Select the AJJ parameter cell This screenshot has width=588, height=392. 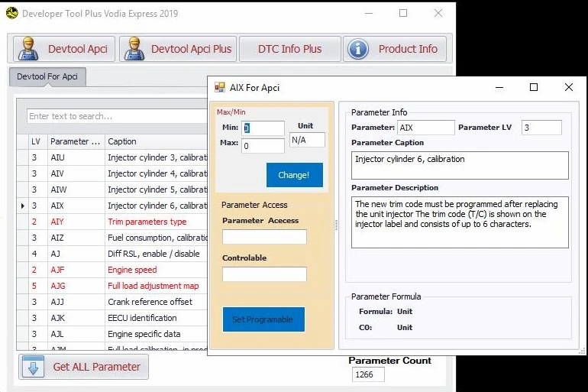point(76,302)
